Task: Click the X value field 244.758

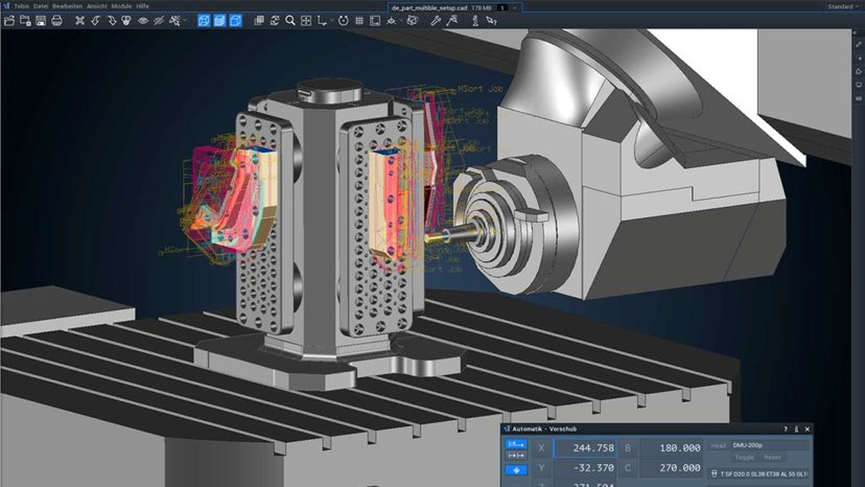Action: pos(585,448)
